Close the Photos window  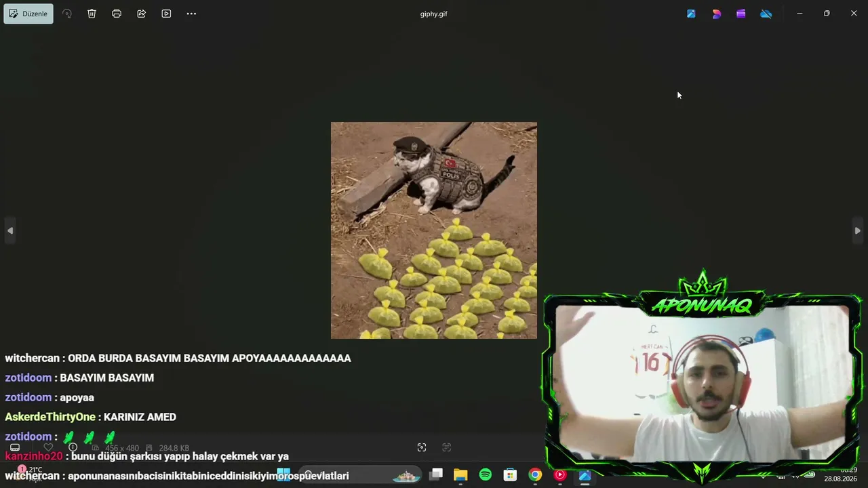tap(854, 14)
